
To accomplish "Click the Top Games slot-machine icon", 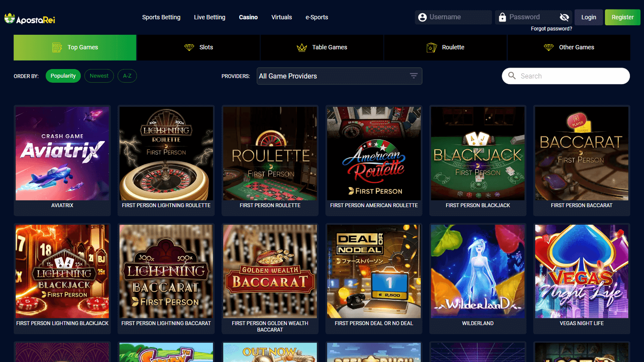I will [x=57, y=47].
